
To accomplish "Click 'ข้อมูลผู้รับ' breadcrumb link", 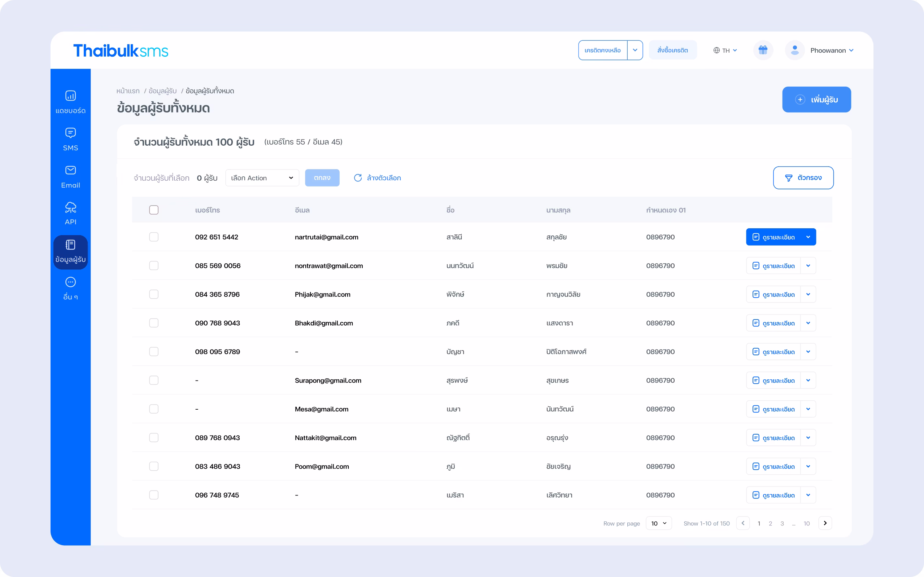I will [163, 91].
